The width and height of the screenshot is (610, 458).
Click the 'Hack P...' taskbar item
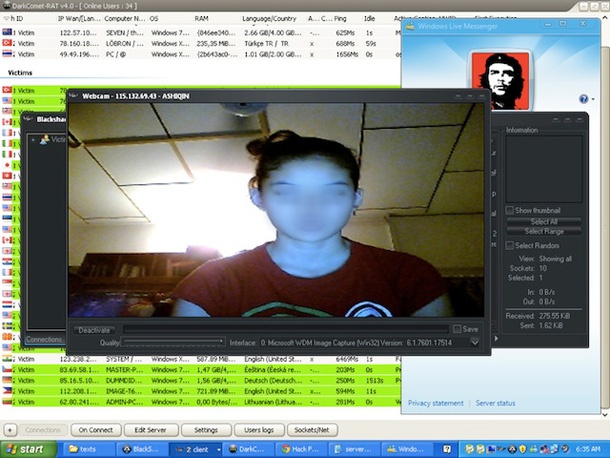pos(299,450)
